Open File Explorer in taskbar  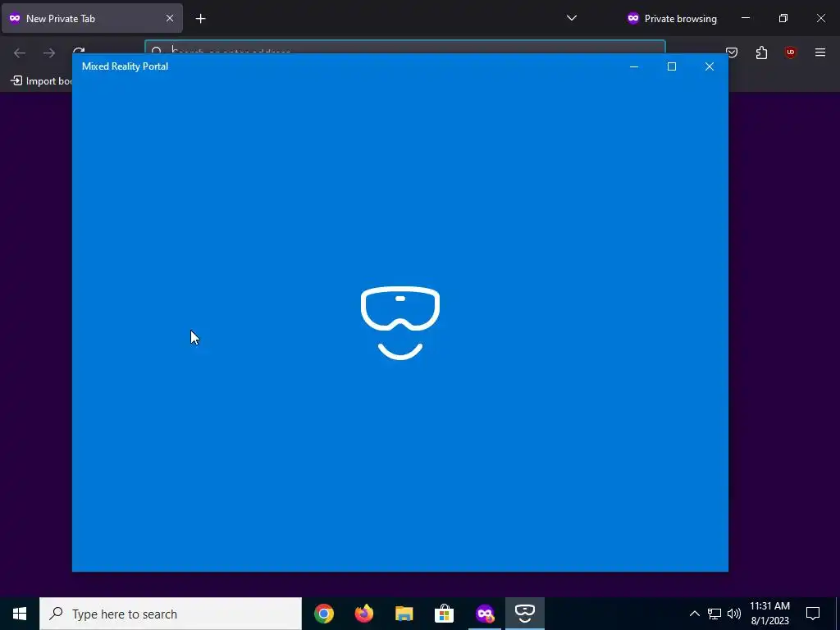pyautogui.click(x=404, y=614)
